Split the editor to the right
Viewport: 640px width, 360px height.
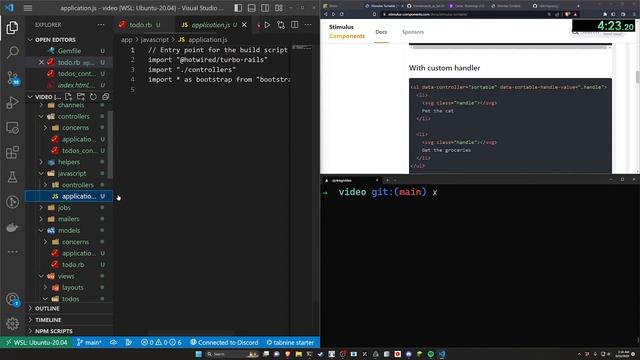point(295,25)
